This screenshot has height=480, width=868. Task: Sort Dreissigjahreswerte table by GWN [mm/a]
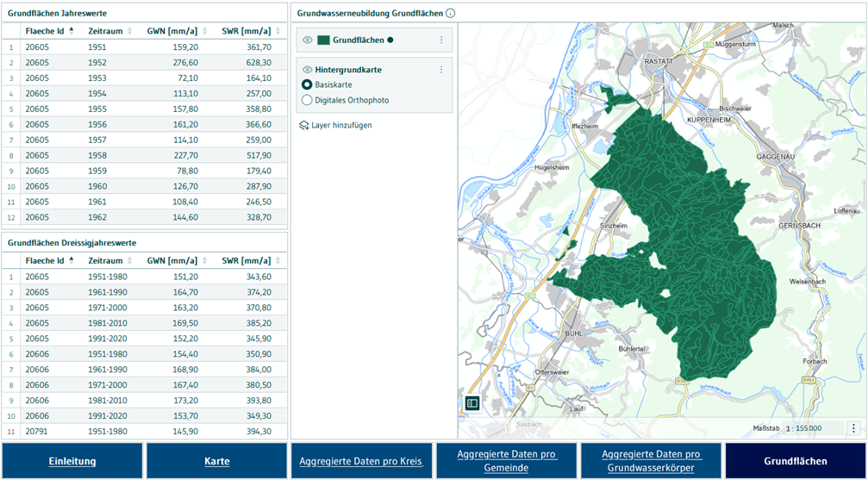point(204,260)
